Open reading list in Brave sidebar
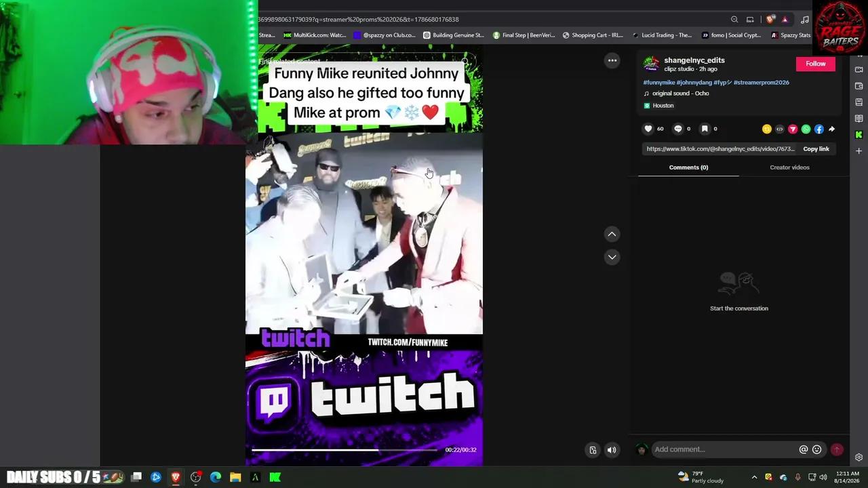Screen dimensions: 868x488 click(x=859, y=119)
